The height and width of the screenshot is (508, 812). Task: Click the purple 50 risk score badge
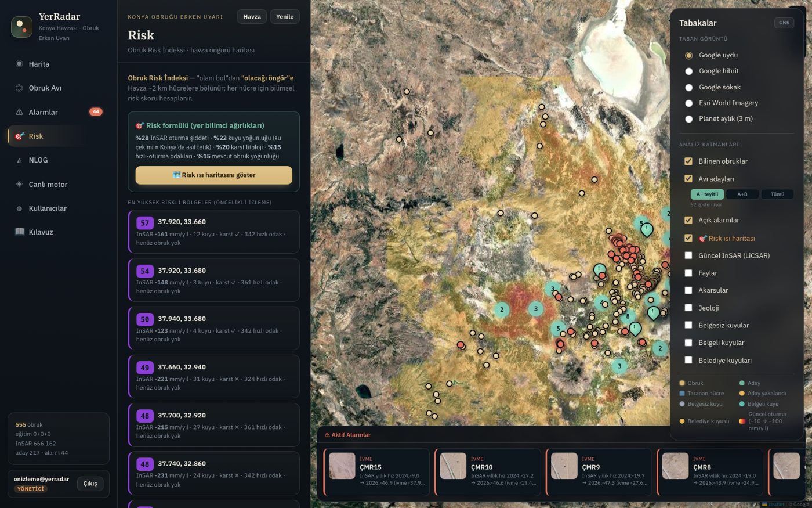point(145,319)
